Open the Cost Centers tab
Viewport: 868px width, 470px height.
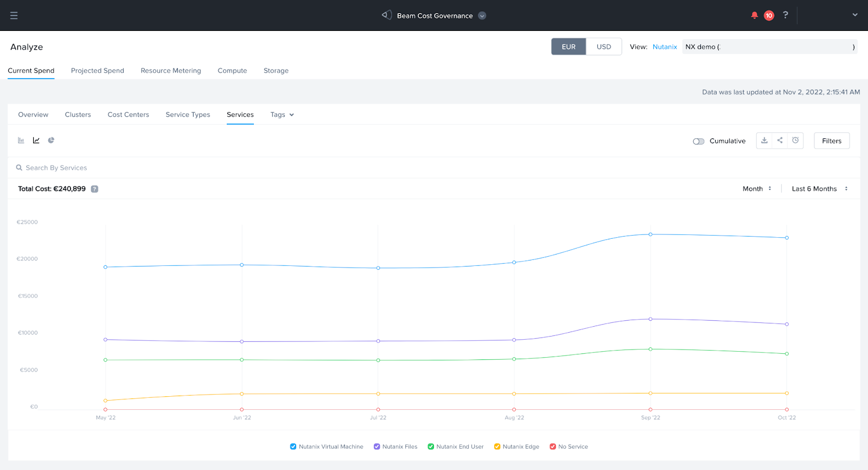click(128, 115)
